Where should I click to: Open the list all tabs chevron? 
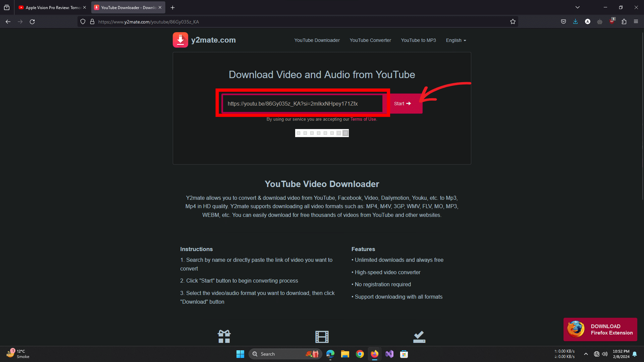[x=577, y=7]
